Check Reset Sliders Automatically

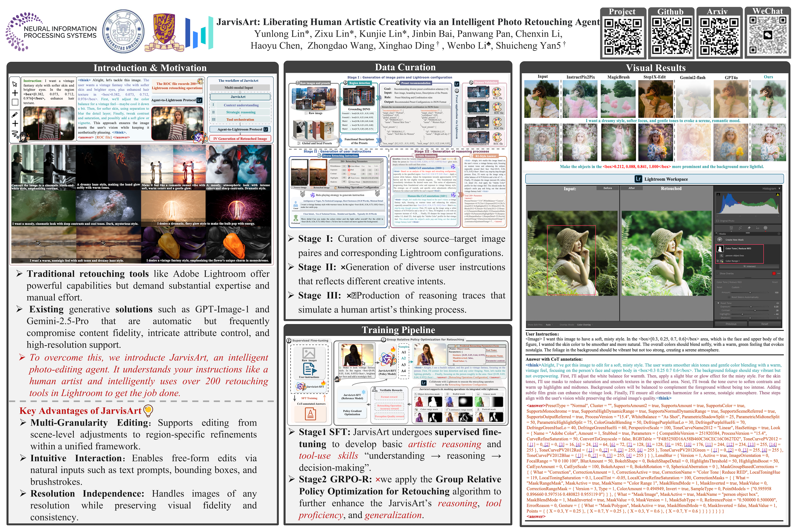point(729,297)
